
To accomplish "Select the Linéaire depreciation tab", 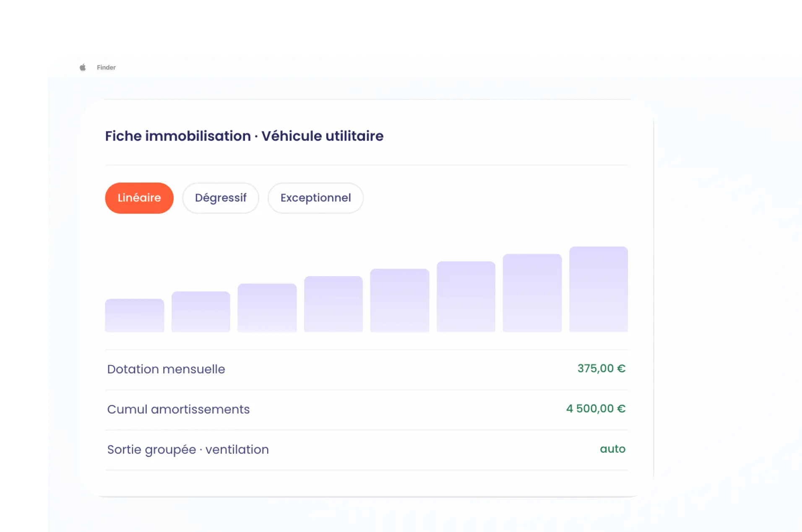I will coord(139,198).
